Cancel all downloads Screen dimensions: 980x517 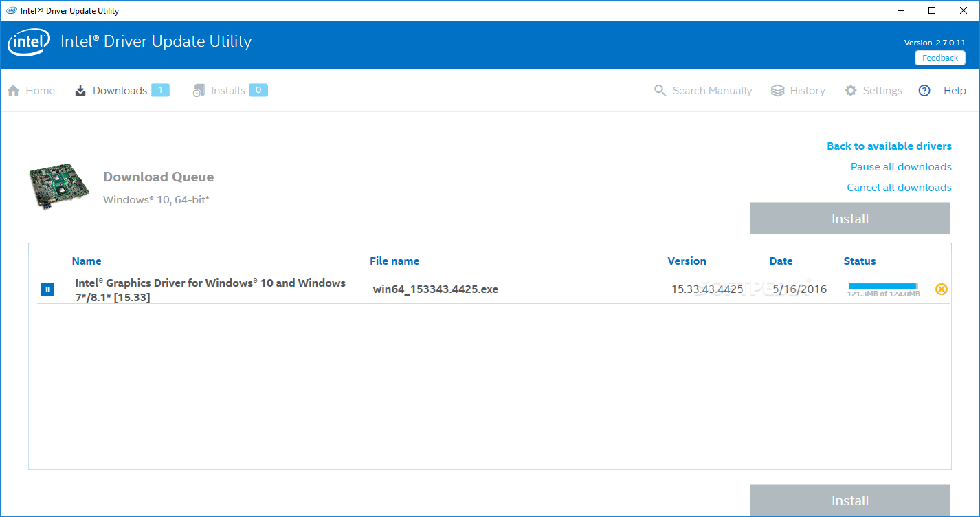(899, 188)
